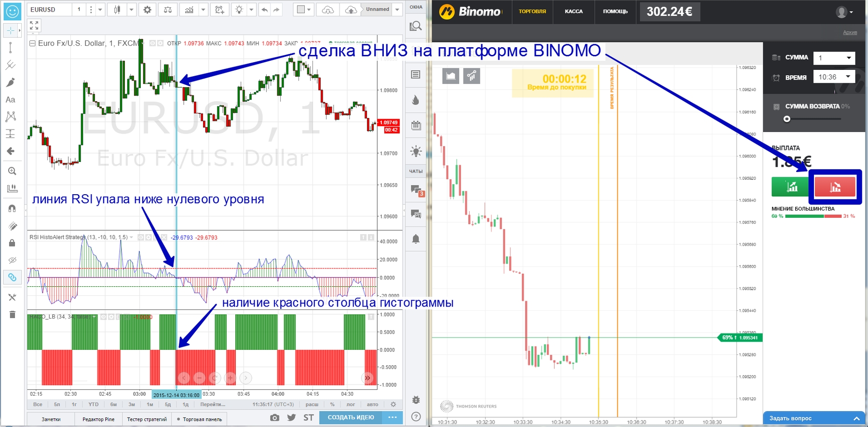The image size is (868, 427).
Task: Open the help question mark icon
Action: [x=416, y=416]
